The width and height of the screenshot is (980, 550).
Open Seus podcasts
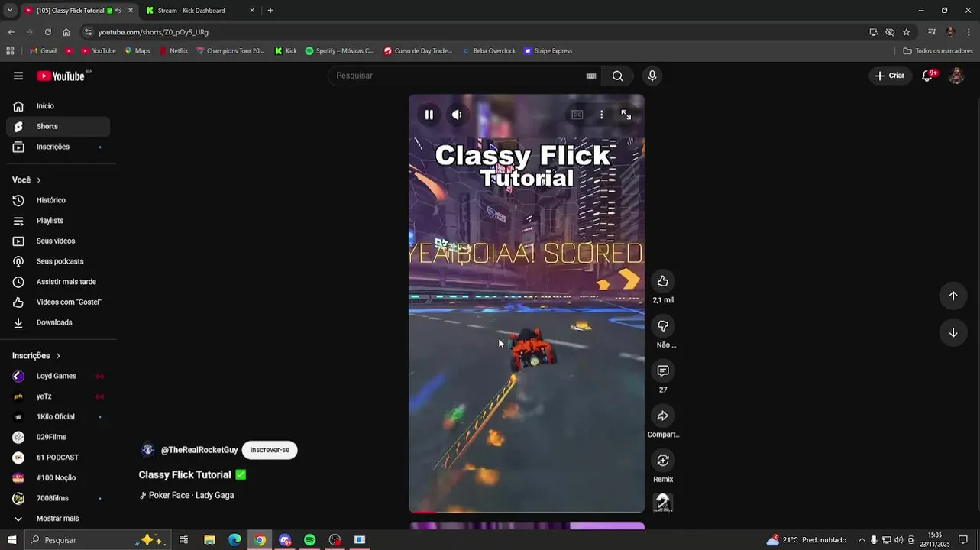[x=58, y=261]
